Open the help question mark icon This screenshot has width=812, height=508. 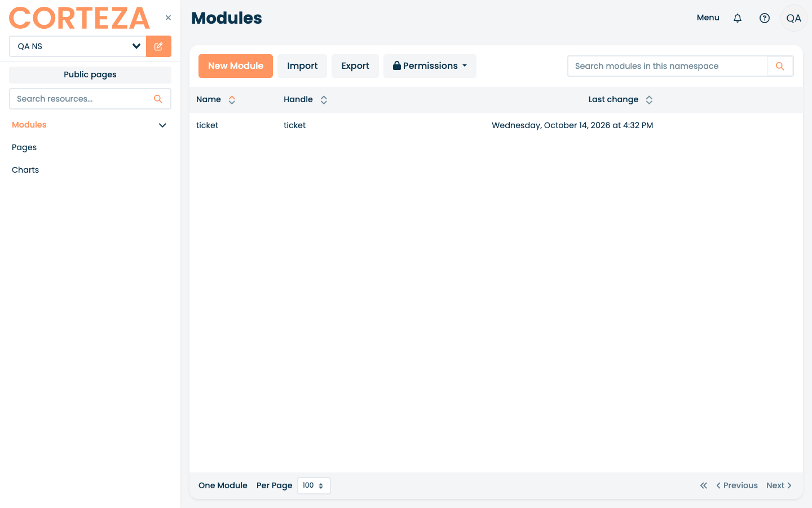[765, 18]
